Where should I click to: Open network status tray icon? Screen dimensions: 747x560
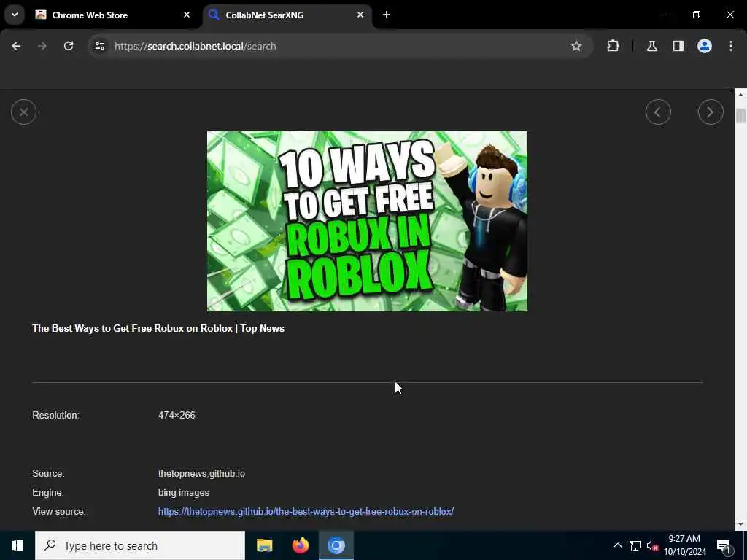(x=635, y=545)
